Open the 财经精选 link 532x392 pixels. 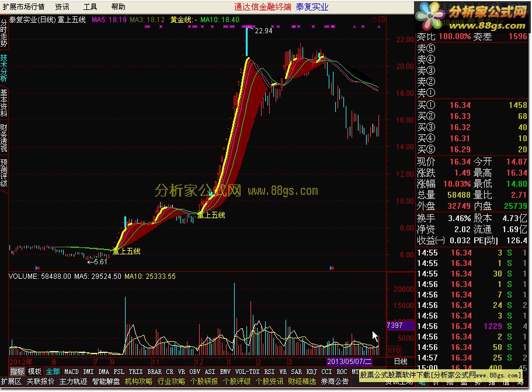302,381
